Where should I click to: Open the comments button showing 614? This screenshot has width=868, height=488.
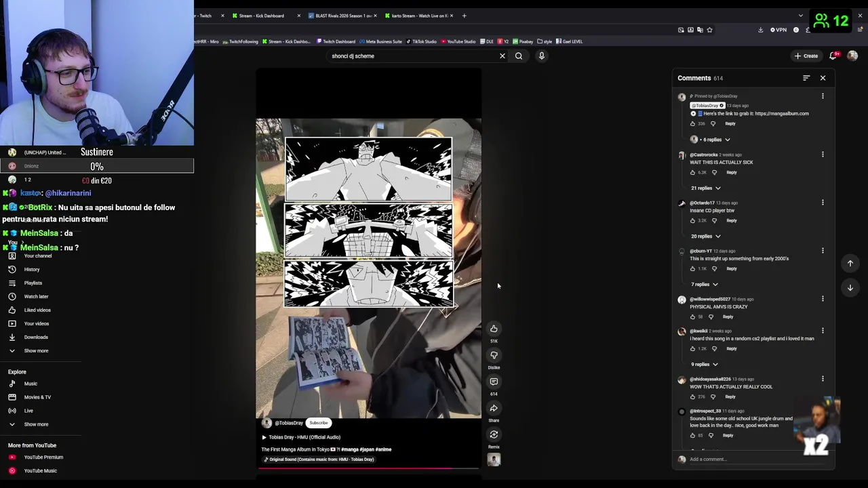494,382
